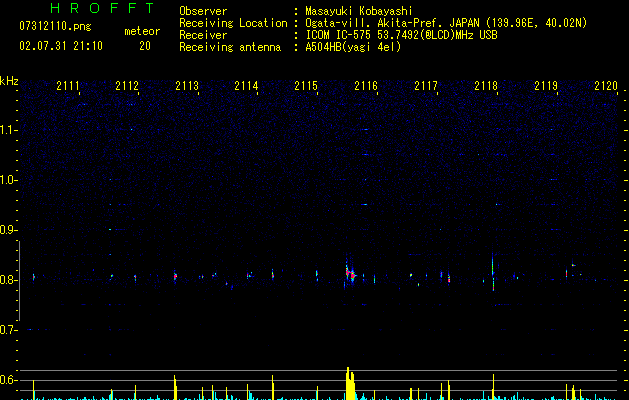
Task: Select observer name Masayuki Kobayashi
Action: point(359,11)
